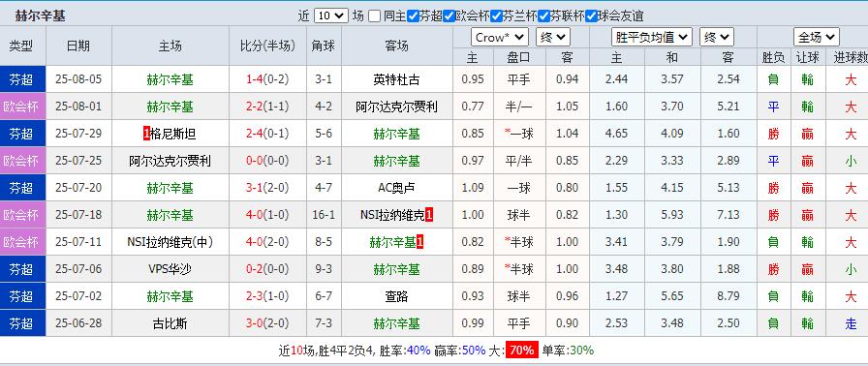Click the 半/一 handicap value
The image size is (868, 366).
coord(518,107)
